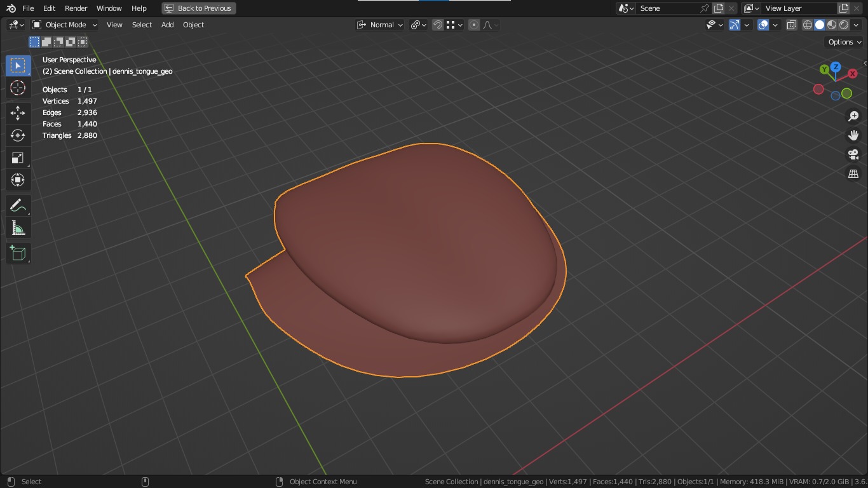Set selection mode to Set New
The height and width of the screenshot is (488, 868).
click(34, 42)
